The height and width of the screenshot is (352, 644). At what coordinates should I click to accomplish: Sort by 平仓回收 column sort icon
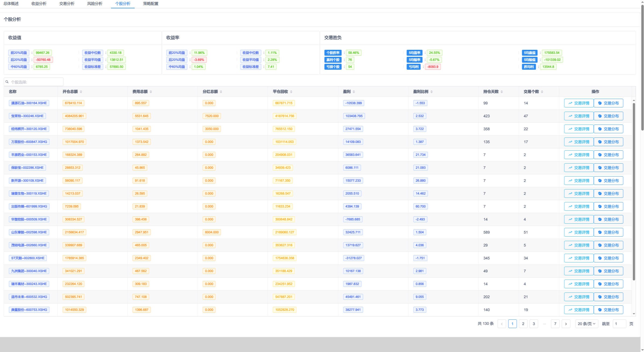click(x=291, y=92)
